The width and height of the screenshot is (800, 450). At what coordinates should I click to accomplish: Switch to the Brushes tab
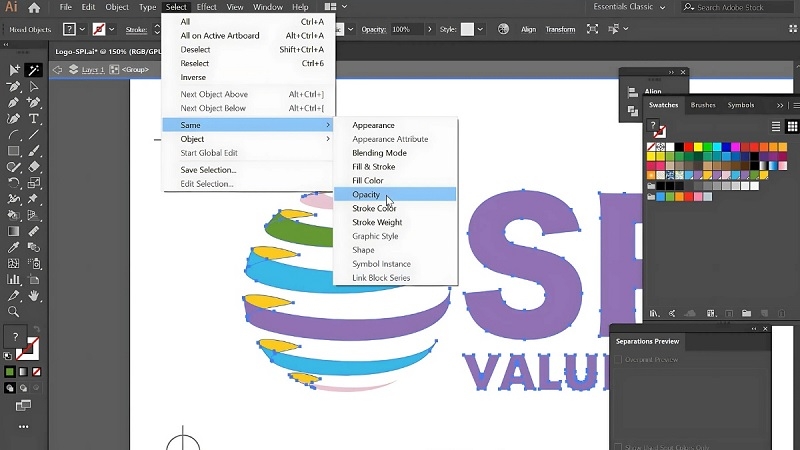click(x=703, y=105)
